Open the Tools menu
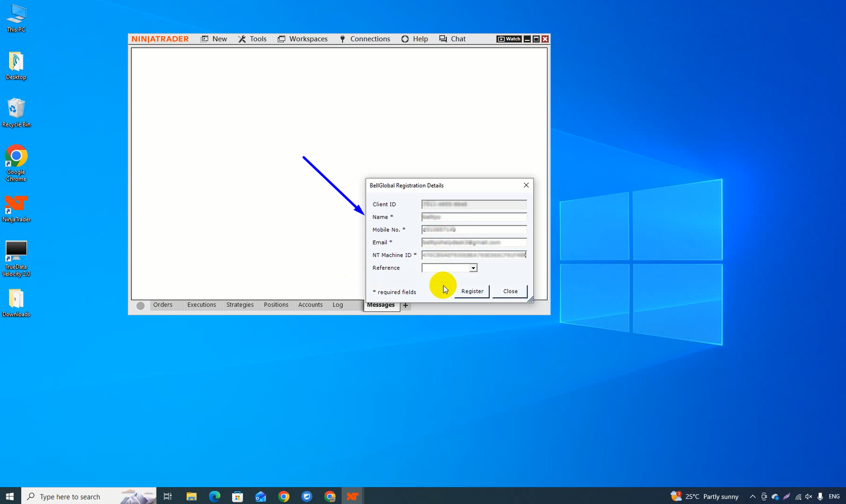Screen dimensions: 846x504 click(252, 39)
